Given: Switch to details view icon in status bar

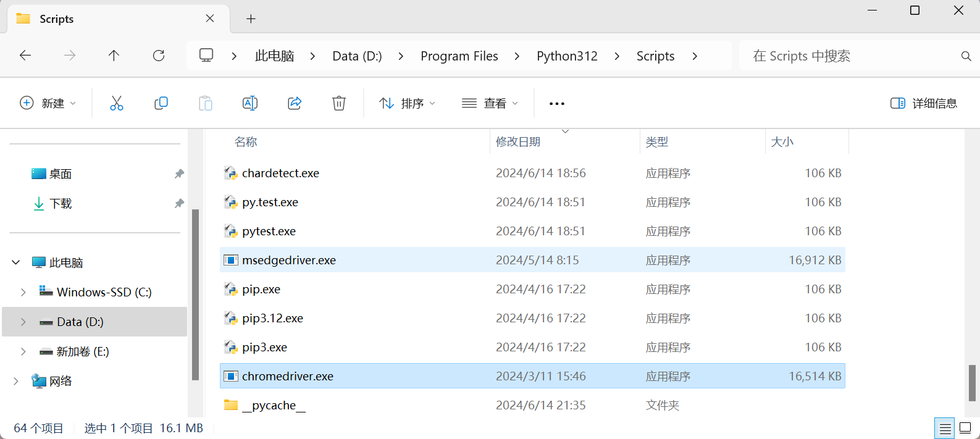Looking at the screenshot, I should 945,428.
